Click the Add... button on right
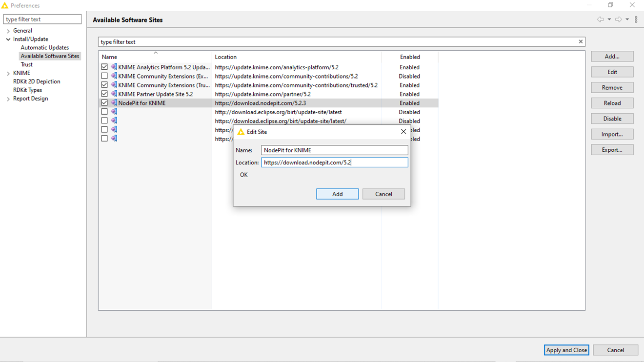Image resolution: width=644 pixels, height=362 pixels. [x=612, y=56]
